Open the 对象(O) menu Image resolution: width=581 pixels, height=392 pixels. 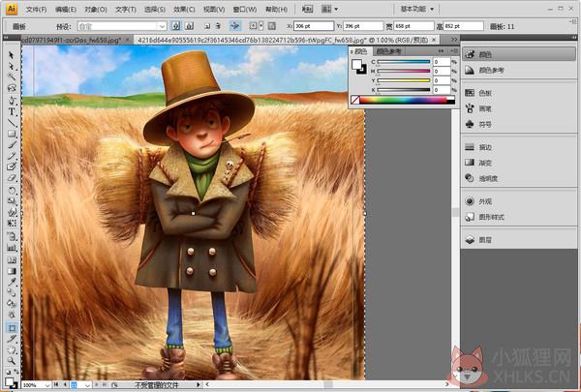pyautogui.click(x=96, y=10)
